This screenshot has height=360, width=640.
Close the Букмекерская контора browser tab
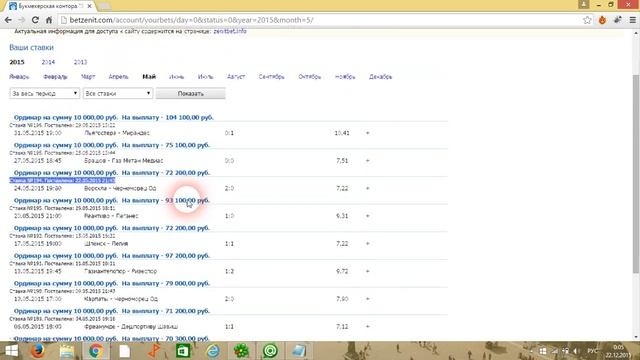click(x=89, y=6)
